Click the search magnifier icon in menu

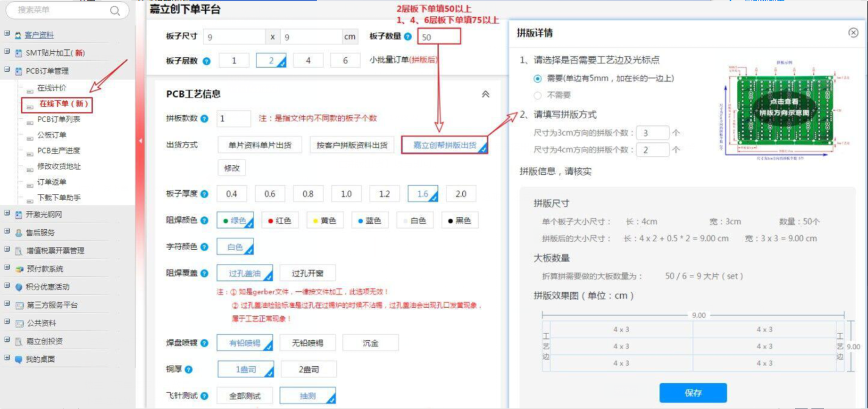pos(115,10)
